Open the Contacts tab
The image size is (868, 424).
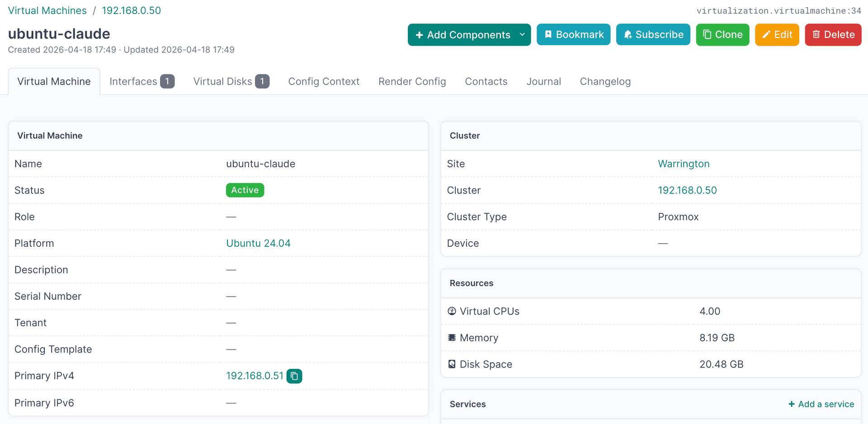486,81
